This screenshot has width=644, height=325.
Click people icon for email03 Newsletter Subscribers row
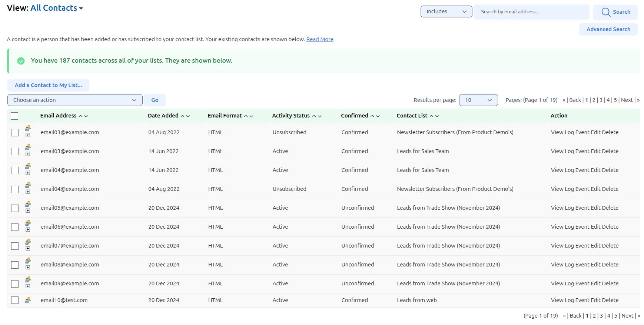click(x=28, y=128)
